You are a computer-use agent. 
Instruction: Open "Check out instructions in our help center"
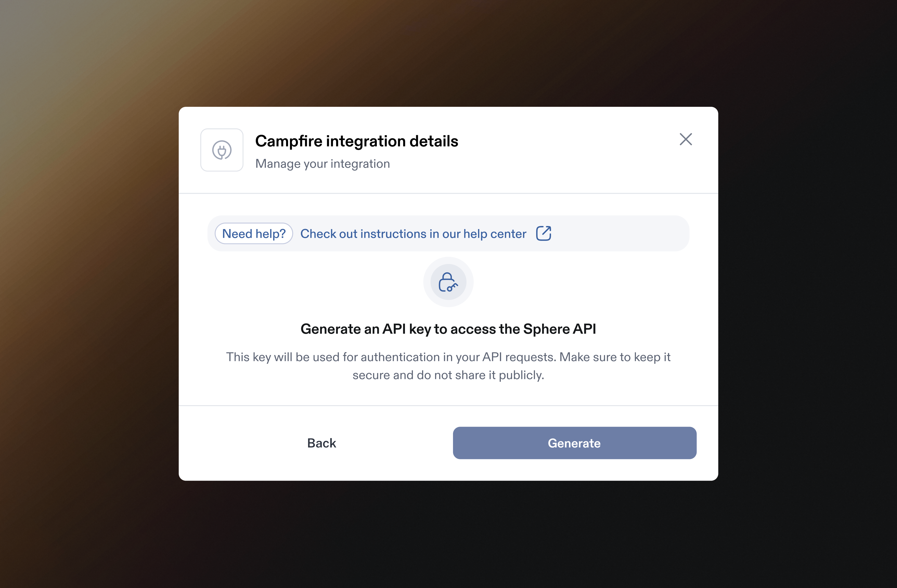tap(413, 234)
